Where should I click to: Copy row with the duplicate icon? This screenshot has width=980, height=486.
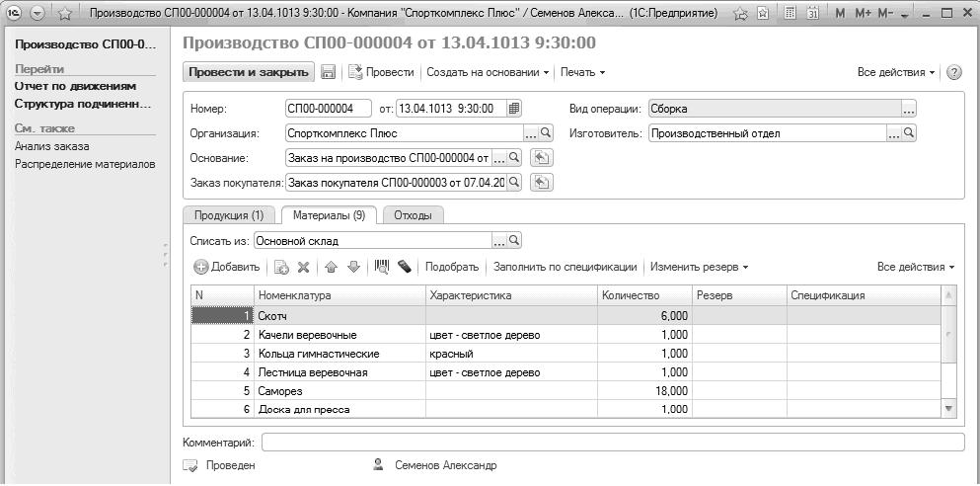pos(281,267)
